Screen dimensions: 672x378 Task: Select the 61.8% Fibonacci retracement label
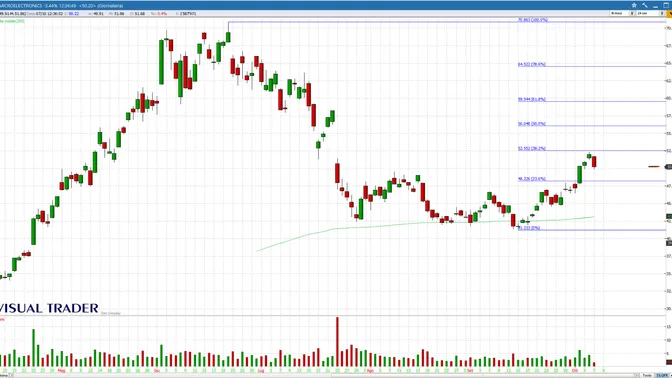coord(531,99)
